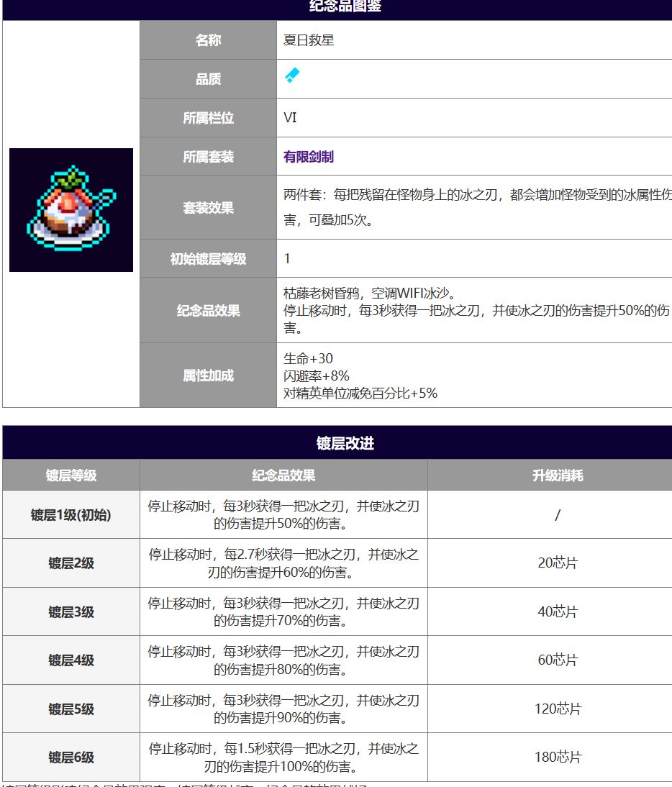672x787 pixels.
Task: Select the initial coating level value 1
Action: click(287, 258)
